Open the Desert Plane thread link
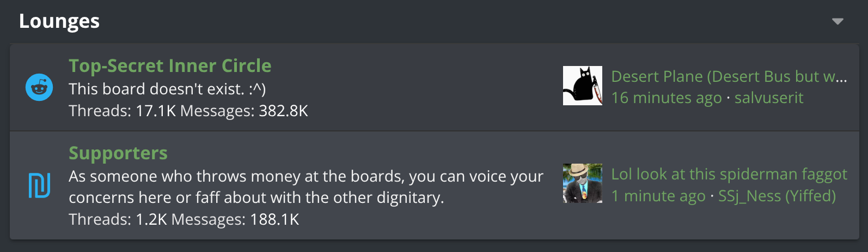 [729, 76]
